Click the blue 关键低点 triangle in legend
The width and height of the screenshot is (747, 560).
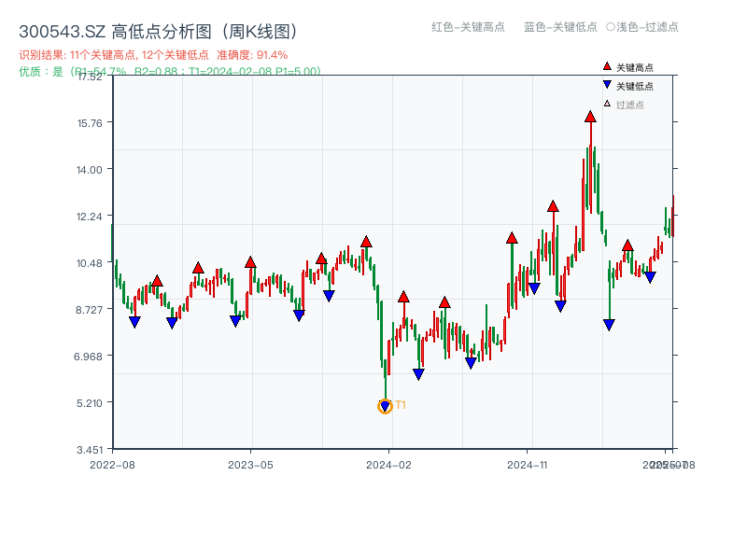coord(607,85)
